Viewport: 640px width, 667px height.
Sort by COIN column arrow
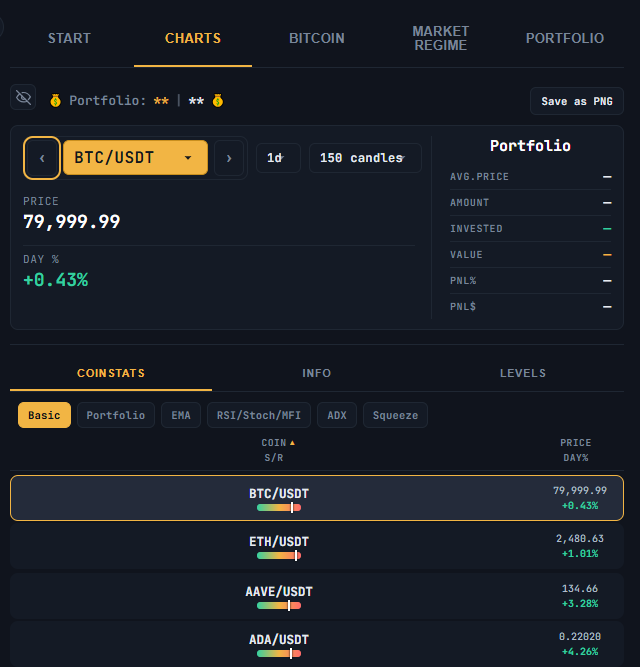click(292, 443)
